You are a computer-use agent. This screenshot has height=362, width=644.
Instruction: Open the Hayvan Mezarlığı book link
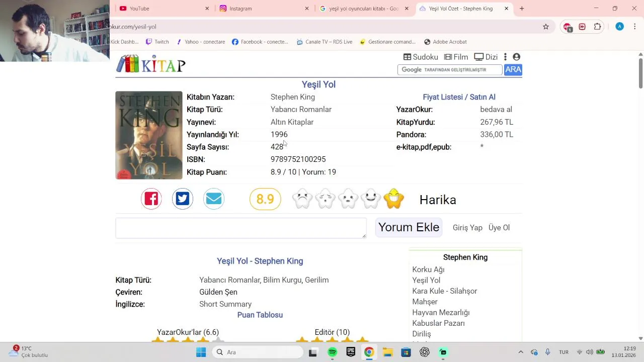(x=441, y=312)
